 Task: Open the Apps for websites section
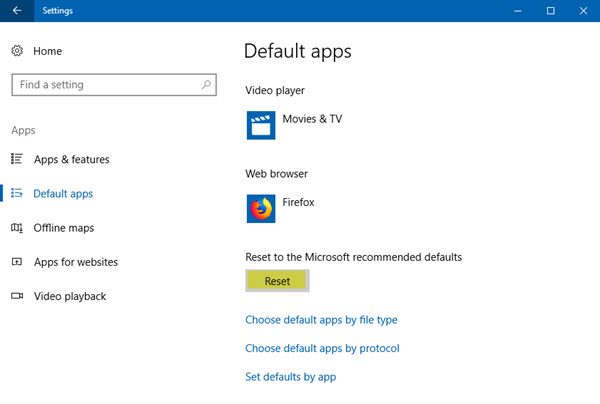click(75, 262)
